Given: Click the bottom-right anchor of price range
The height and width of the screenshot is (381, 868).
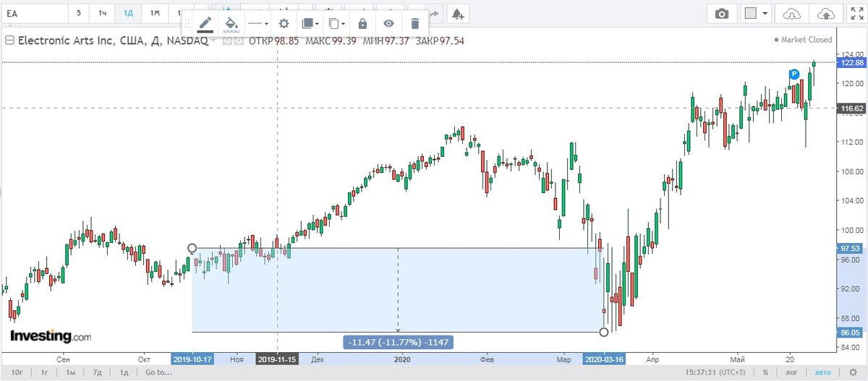Looking at the screenshot, I should pos(605,332).
